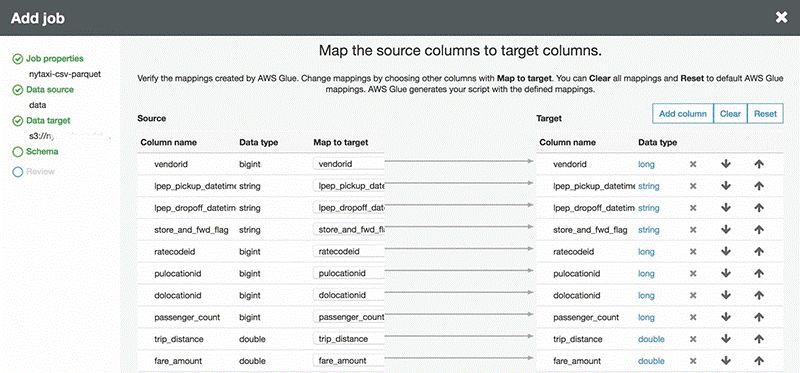The image size is (800, 373).
Task: Move passenger_count target column down
Action: pyautogui.click(x=726, y=317)
